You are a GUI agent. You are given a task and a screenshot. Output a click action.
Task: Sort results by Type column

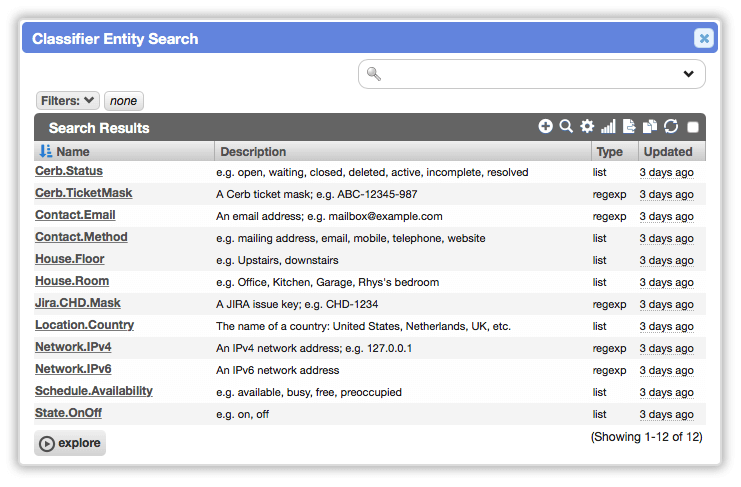[x=609, y=152]
